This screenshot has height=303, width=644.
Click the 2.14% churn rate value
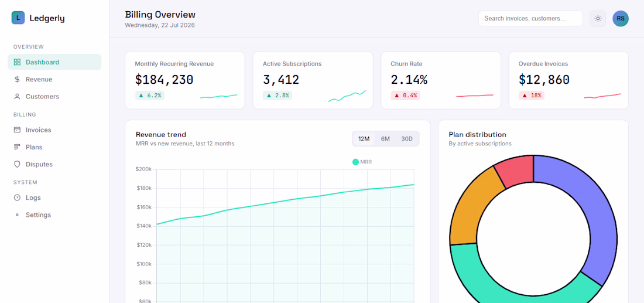coord(409,79)
